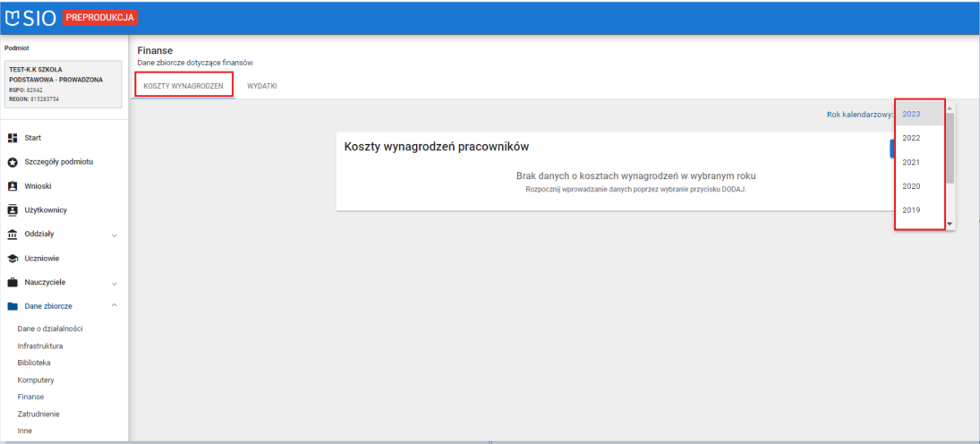Click the TEST-K.K SZKOŁA PODSTAWOWA entity card
980x444 pixels.
63,84
